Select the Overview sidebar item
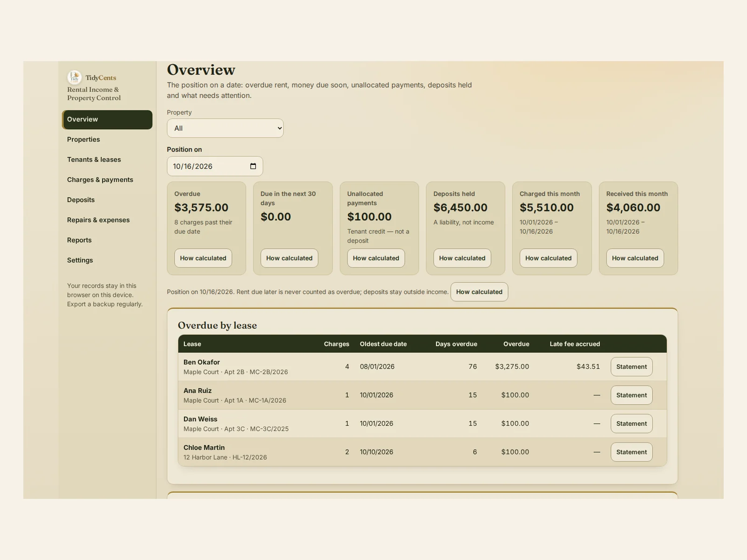Image resolution: width=747 pixels, height=560 pixels. click(x=107, y=119)
